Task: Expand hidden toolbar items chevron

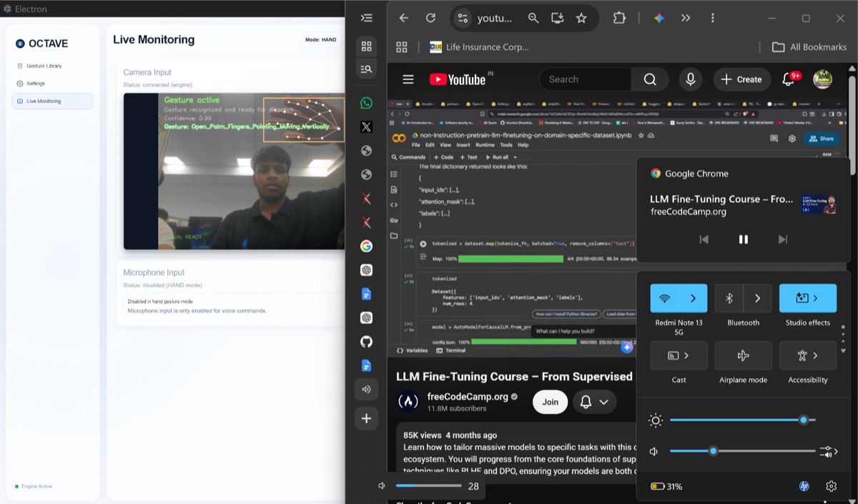Action: pos(686,18)
